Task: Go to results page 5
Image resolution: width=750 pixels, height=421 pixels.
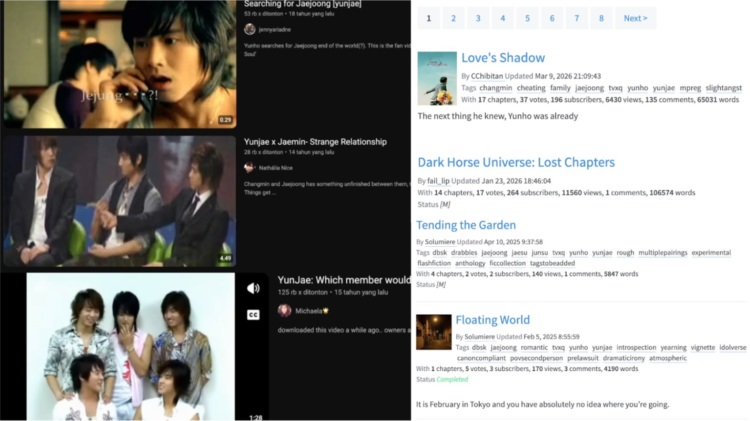Action: tap(527, 18)
